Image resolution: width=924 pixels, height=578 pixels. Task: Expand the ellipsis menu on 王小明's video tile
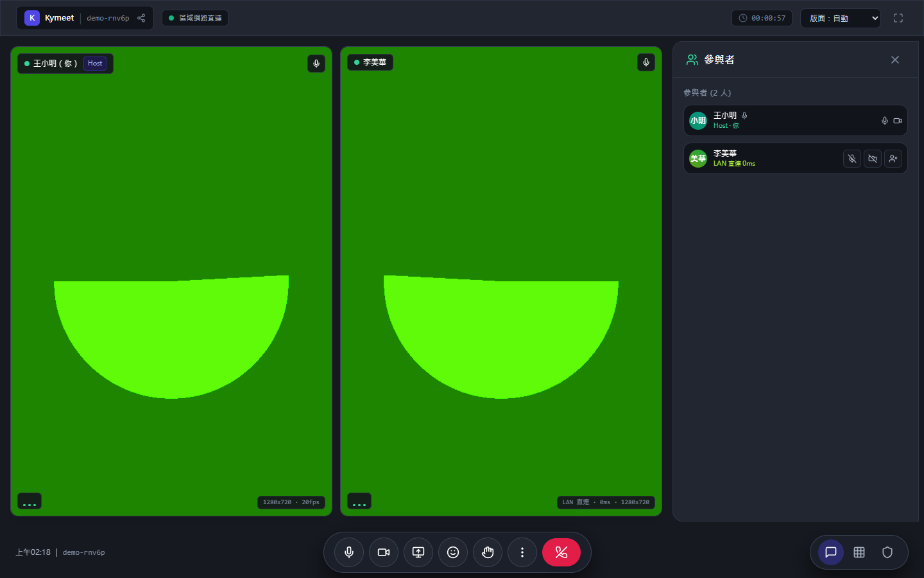30,501
